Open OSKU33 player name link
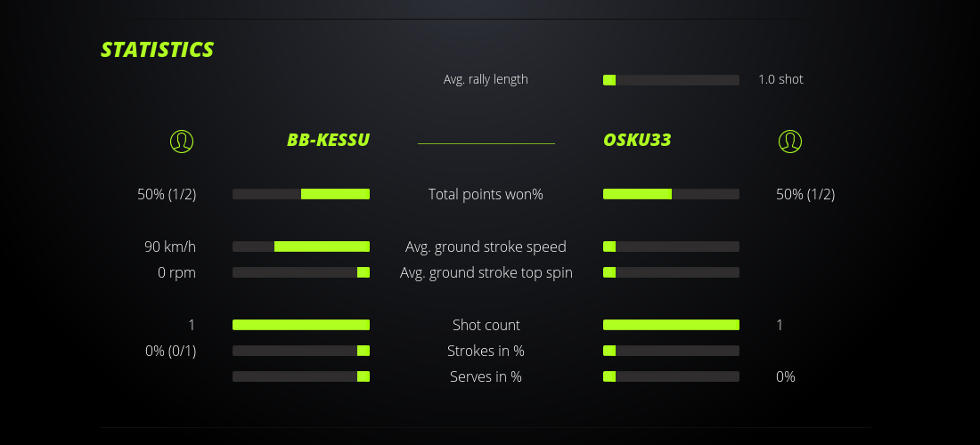Screen dimensions: 980x445 pos(637,140)
